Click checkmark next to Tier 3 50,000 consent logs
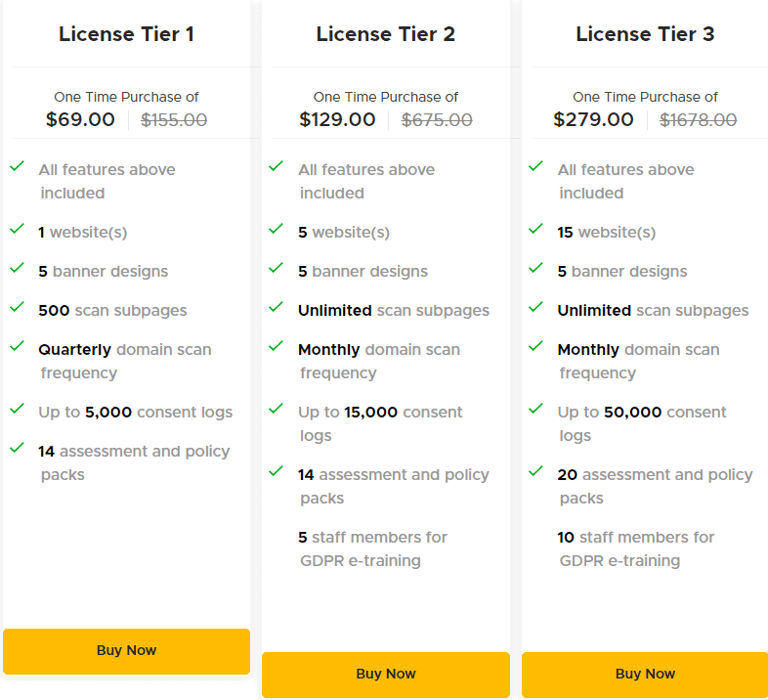Image resolution: width=768 pixels, height=700 pixels. 535,409
